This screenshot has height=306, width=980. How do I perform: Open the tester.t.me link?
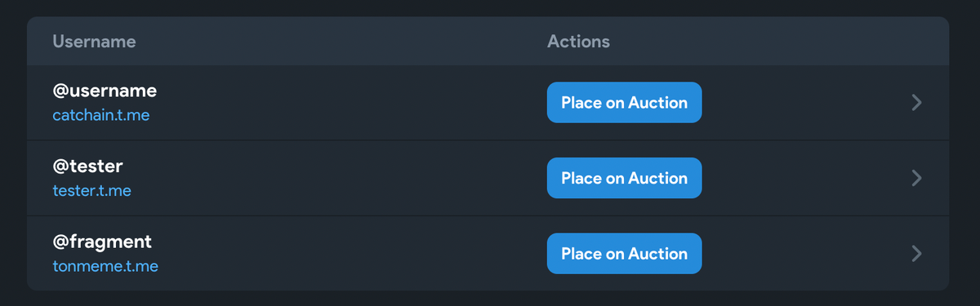click(x=91, y=191)
